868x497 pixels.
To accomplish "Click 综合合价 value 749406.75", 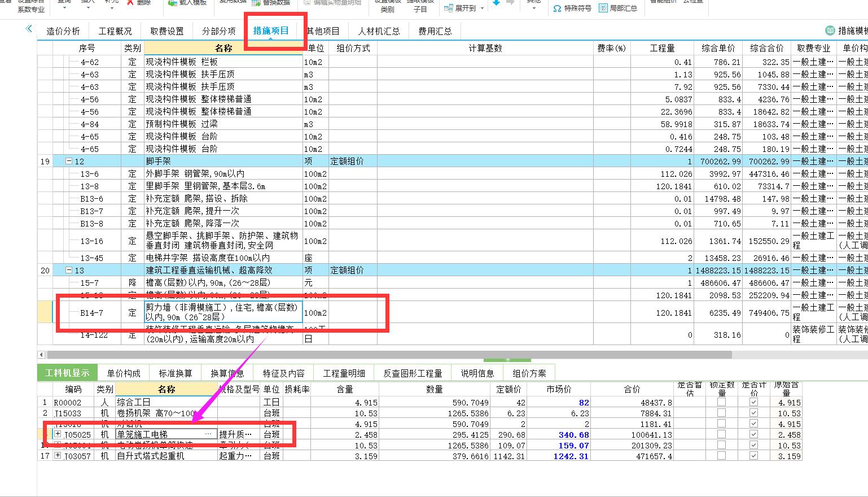I will click(x=766, y=312).
